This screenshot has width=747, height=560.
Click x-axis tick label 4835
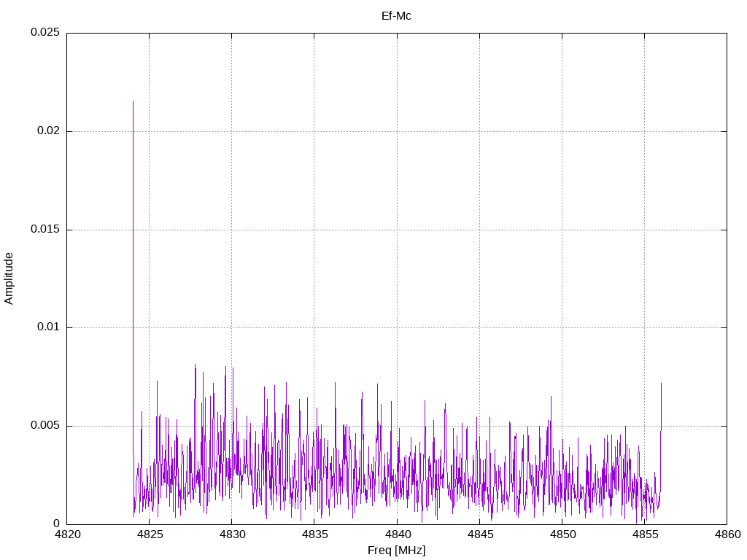[314, 534]
